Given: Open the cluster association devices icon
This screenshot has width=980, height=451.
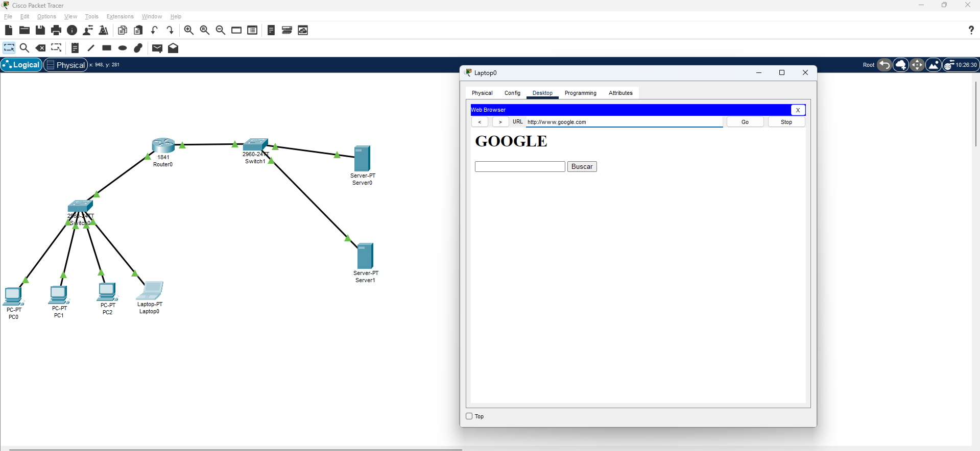Looking at the screenshot, I should point(287,30).
